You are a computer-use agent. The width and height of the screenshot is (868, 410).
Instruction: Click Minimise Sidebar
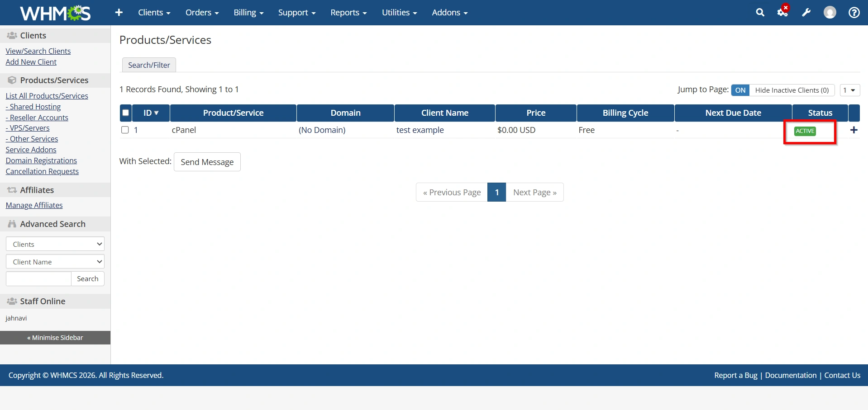pyautogui.click(x=55, y=338)
